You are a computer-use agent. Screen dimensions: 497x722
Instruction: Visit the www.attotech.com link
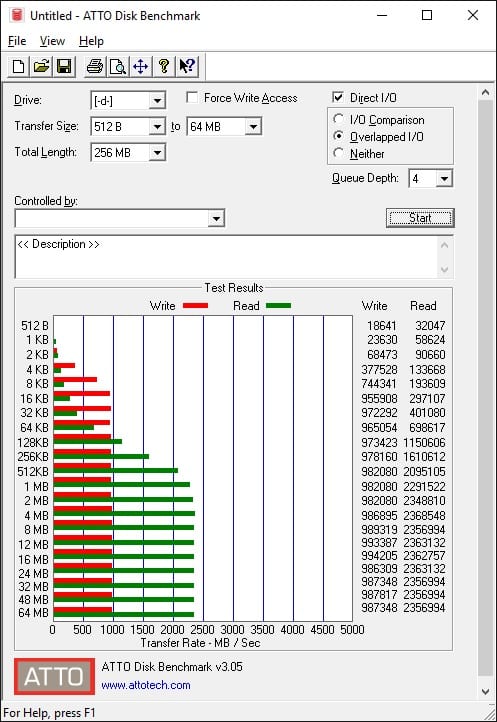(x=146, y=685)
